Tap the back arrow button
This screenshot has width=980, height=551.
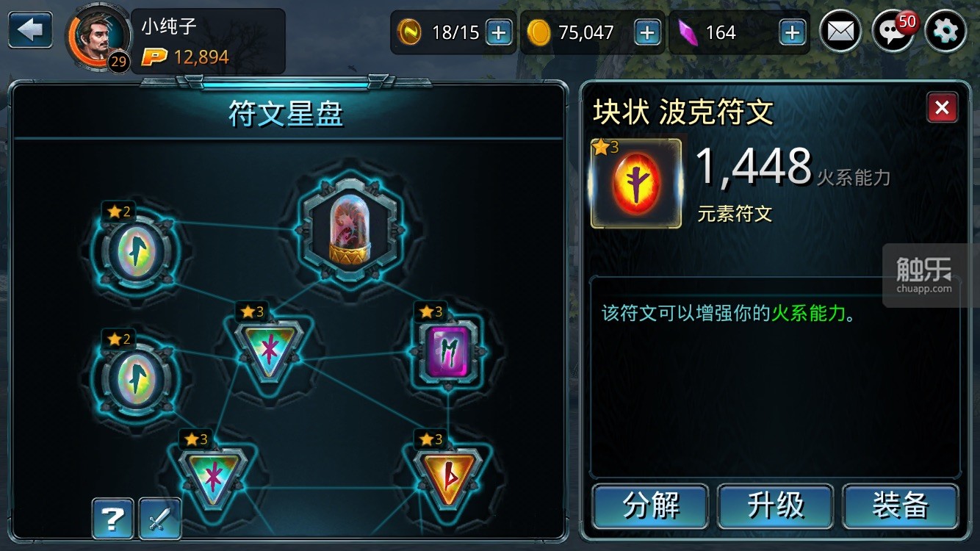[30, 30]
